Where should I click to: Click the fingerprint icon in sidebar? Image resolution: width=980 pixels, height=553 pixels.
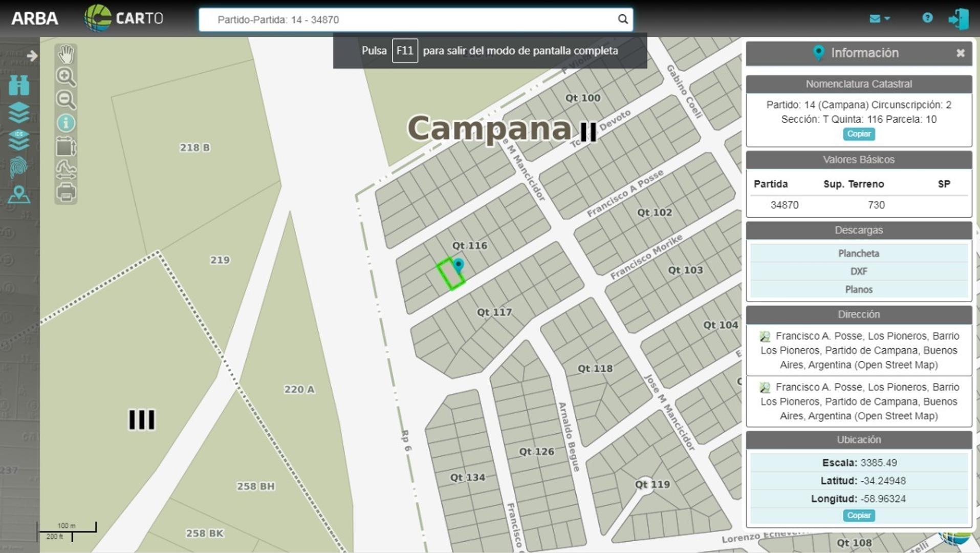tap(19, 167)
